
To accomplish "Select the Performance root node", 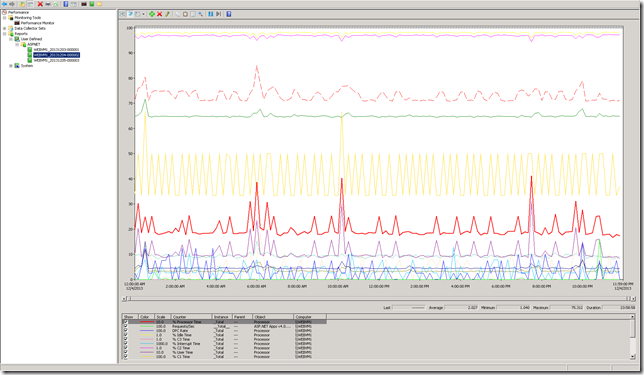I will 18,12.
